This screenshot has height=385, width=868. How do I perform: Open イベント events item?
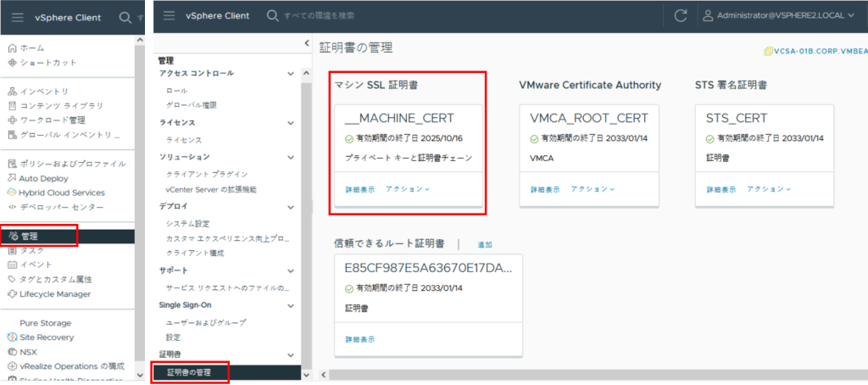30,265
